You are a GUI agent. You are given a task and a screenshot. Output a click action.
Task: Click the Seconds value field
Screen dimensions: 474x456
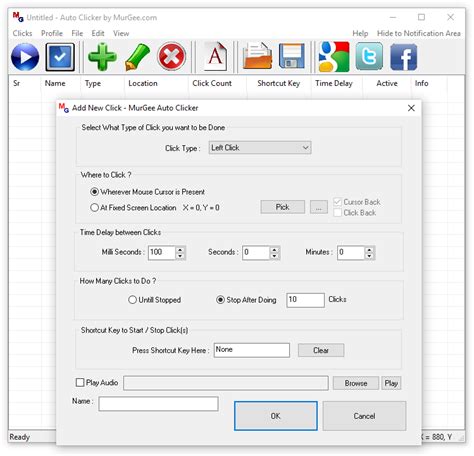coord(256,252)
